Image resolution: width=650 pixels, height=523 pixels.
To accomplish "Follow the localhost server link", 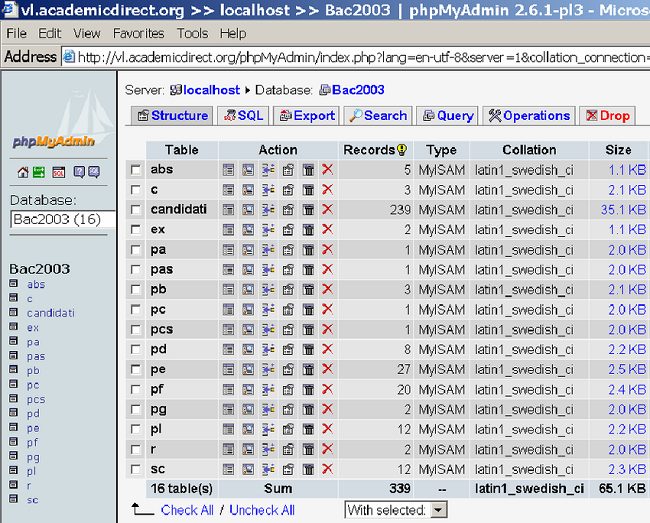I will (211, 90).
